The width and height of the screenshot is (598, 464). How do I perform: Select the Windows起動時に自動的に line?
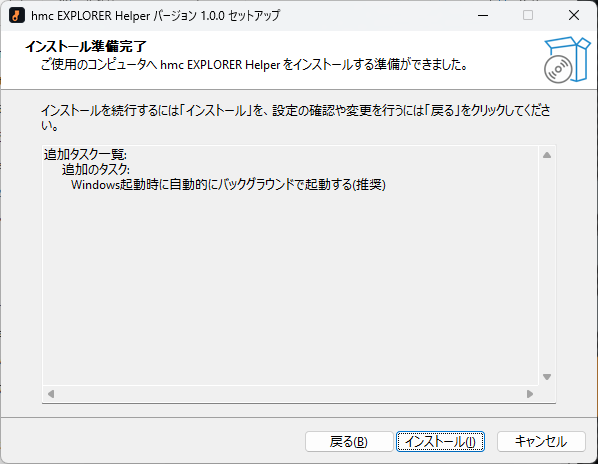point(228,185)
